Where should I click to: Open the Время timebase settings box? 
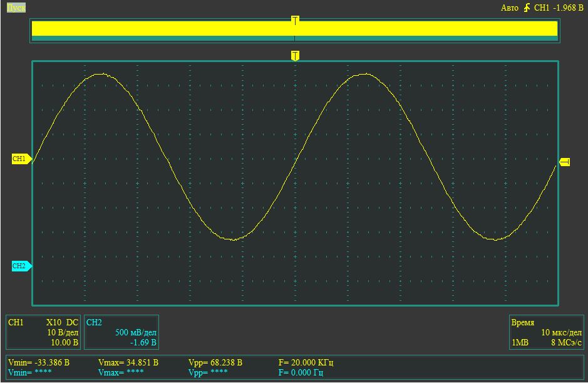547,332
